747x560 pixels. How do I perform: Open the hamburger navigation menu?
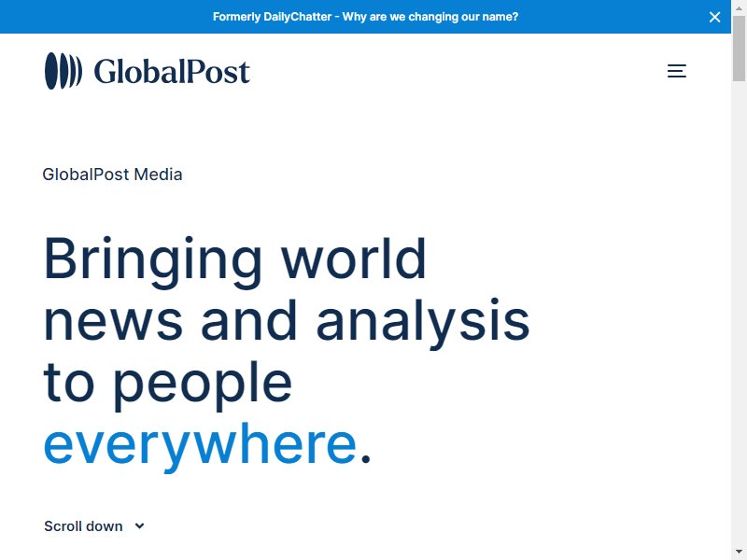pyautogui.click(x=676, y=71)
